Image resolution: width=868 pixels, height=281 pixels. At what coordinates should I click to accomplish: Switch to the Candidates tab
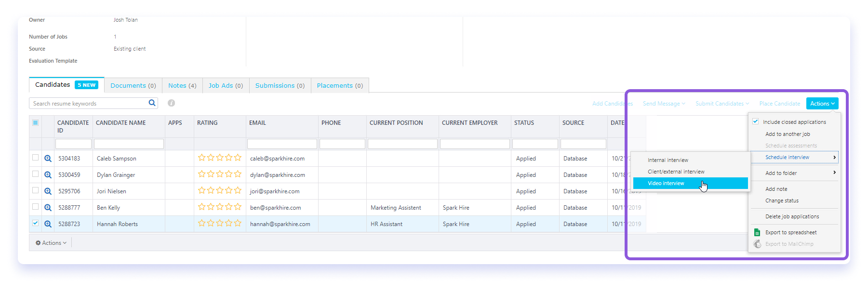[67, 85]
